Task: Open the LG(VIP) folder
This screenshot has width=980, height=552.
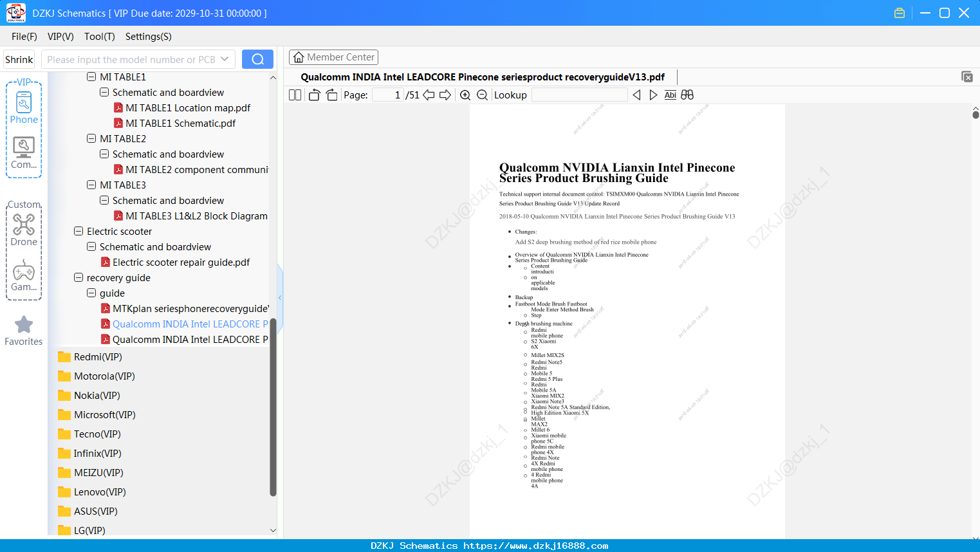Action: [82, 530]
